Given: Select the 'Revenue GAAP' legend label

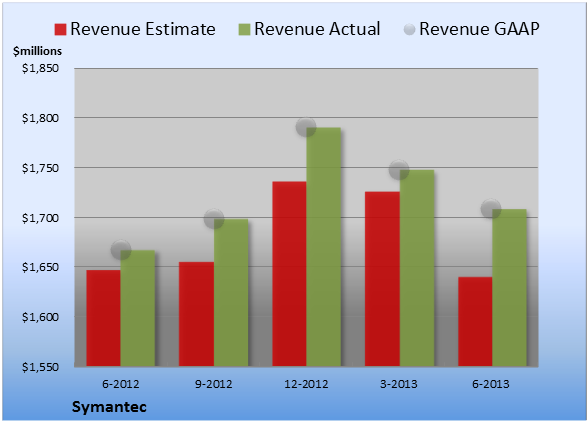Looking at the screenshot, I should pos(479,29).
